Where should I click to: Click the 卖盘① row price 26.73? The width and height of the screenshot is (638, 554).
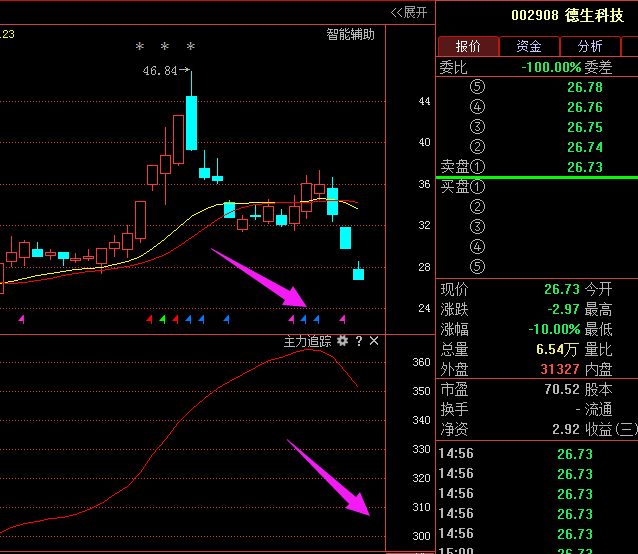coord(584,167)
